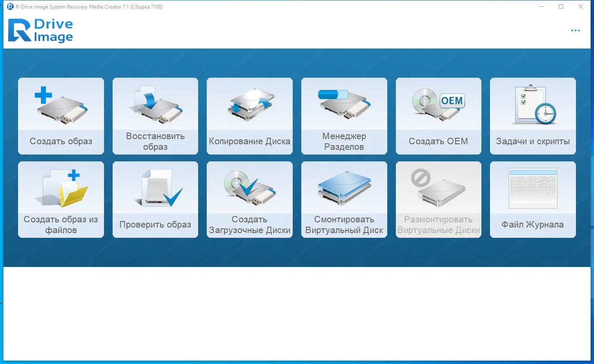Click Смонтировать Виртуальный Диск tile
The height and width of the screenshot is (364, 594).
tap(344, 200)
